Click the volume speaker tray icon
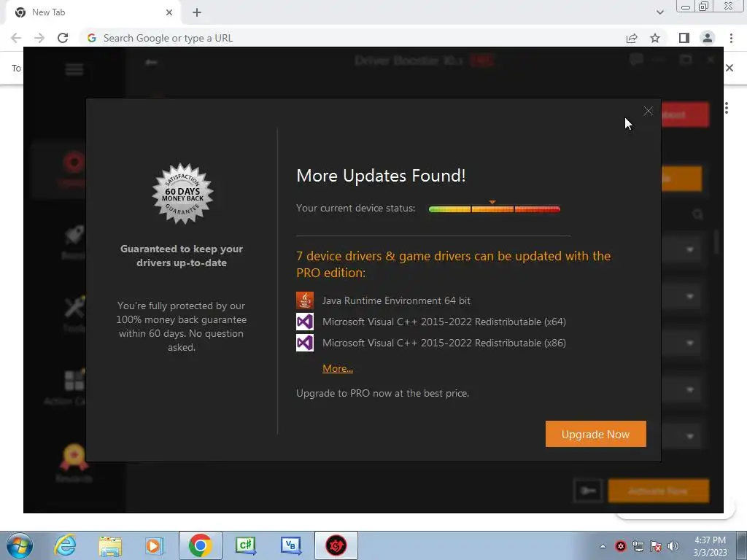The width and height of the screenshot is (747, 560). pos(673,546)
